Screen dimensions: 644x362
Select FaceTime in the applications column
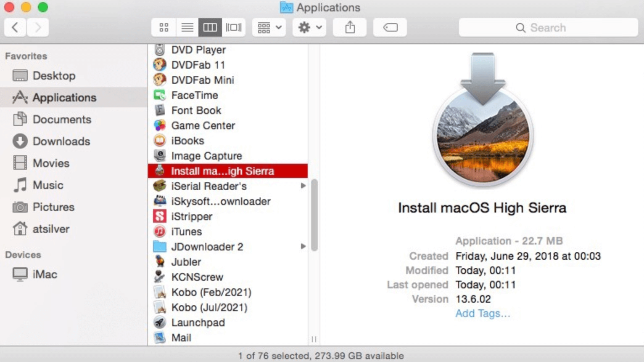pyautogui.click(x=195, y=95)
